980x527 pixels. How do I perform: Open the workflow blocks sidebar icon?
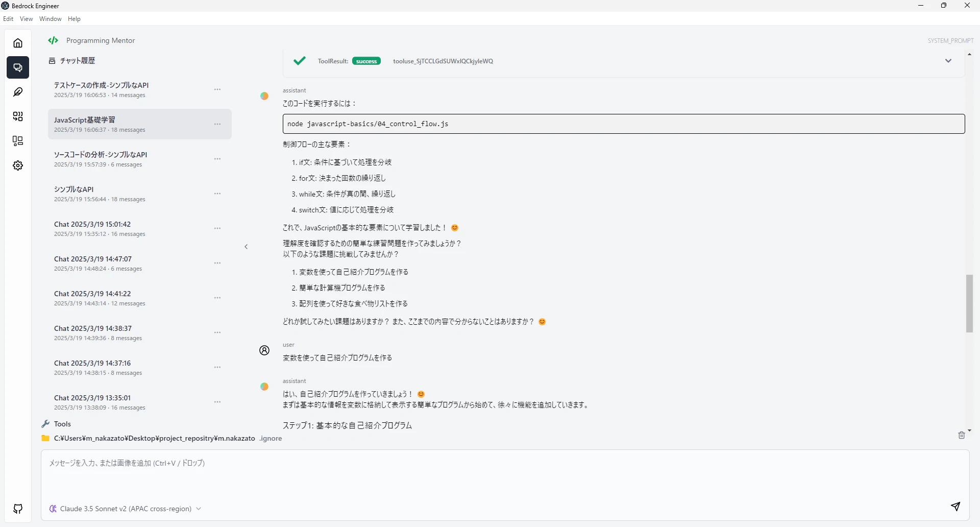(18, 116)
